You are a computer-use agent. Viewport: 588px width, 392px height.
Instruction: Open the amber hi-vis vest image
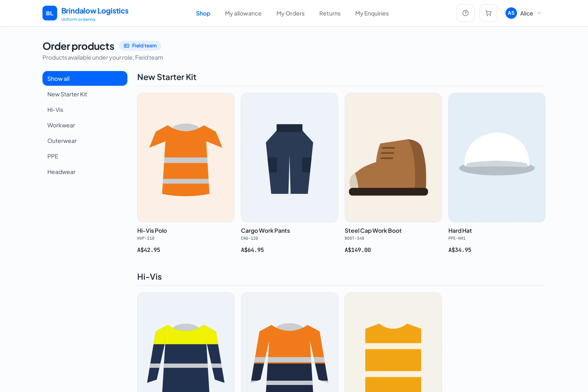tap(393, 342)
